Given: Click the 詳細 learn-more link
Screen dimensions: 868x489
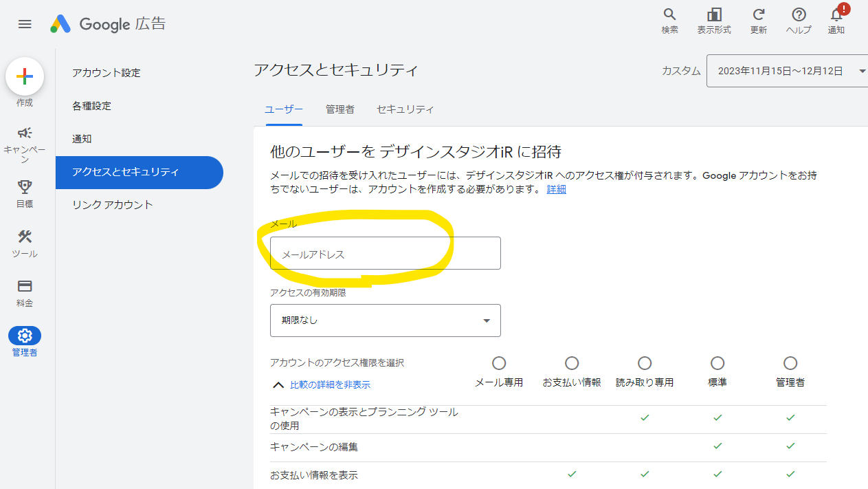Looking at the screenshot, I should pos(557,189).
